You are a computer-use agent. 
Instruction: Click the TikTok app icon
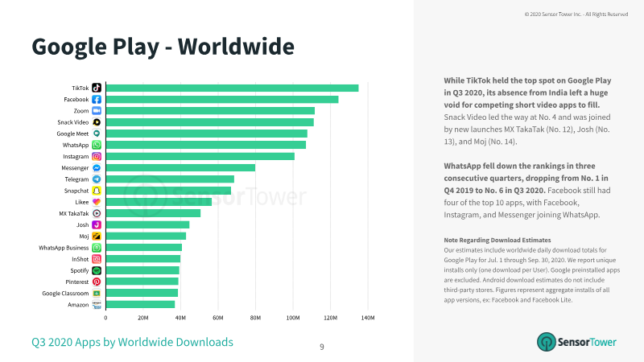tap(97, 88)
